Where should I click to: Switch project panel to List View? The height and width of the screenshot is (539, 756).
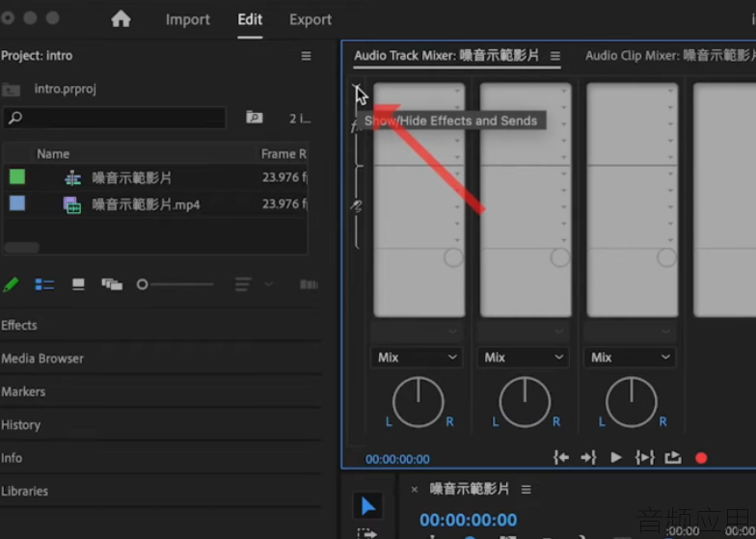point(44,284)
